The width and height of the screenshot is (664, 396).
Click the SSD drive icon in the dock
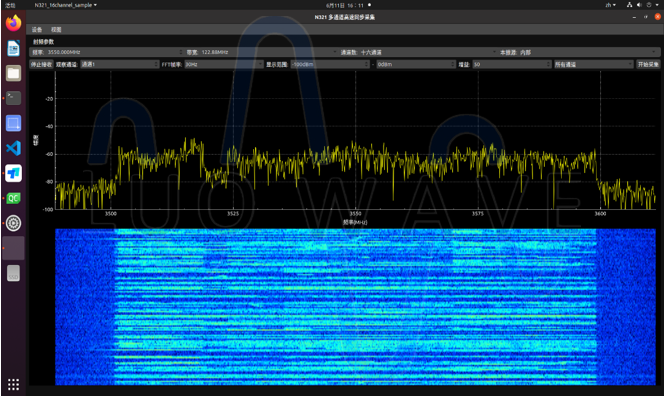[14, 274]
